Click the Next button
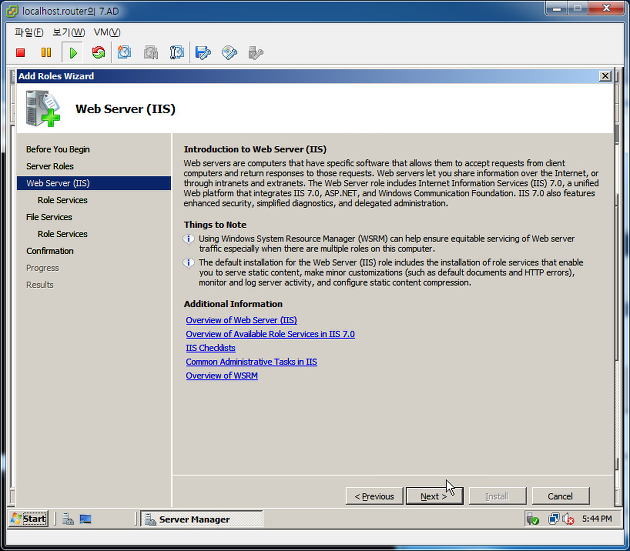 tap(434, 496)
